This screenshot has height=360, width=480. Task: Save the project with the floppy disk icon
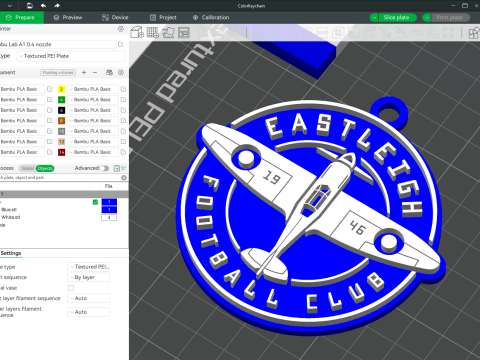pos(30,5)
